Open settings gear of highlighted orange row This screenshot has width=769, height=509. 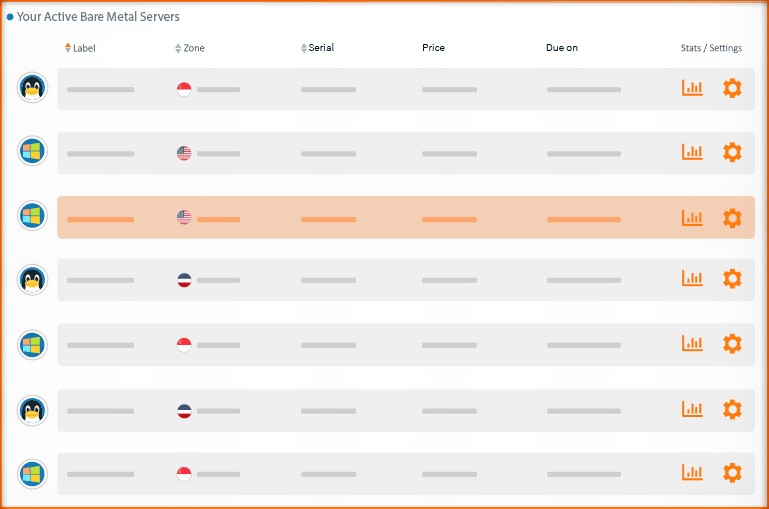(732, 218)
